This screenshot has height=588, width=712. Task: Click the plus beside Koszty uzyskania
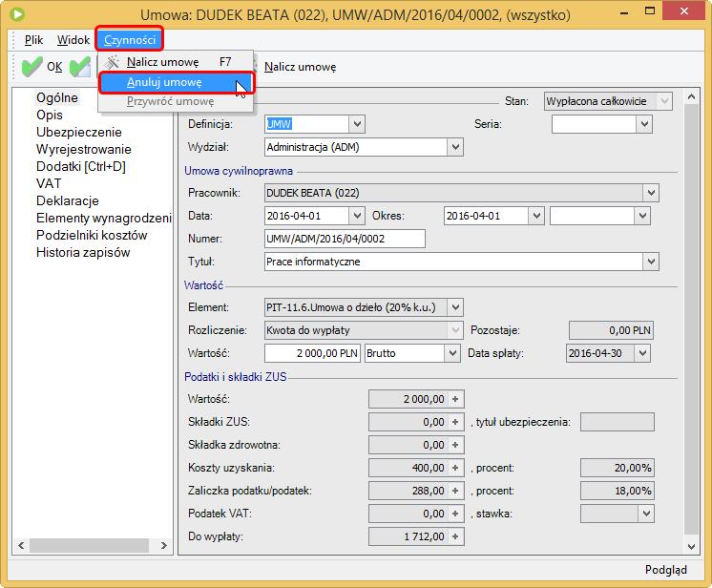point(455,468)
